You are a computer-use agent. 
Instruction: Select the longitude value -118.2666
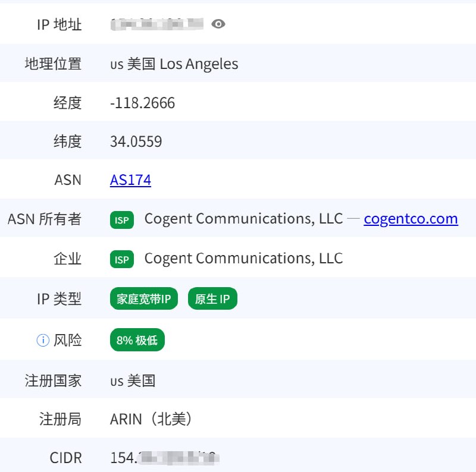pyautogui.click(x=142, y=103)
